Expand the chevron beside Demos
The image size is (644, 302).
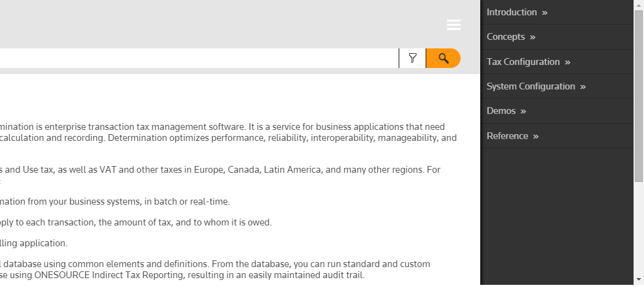[x=523, y=111]
